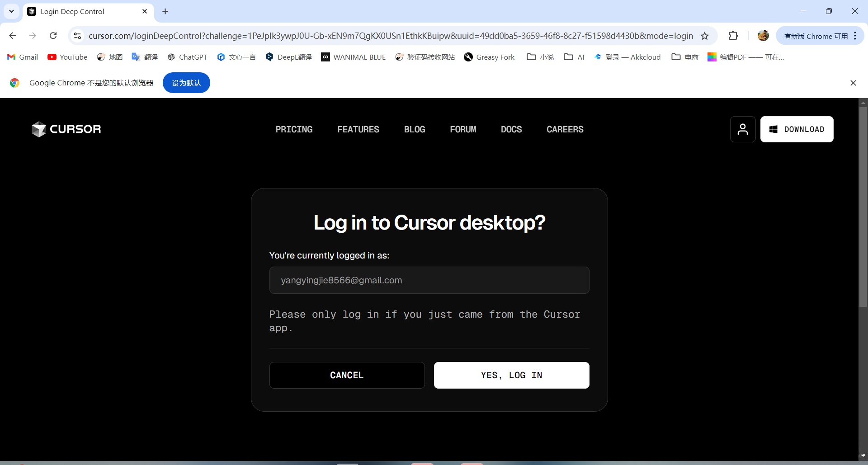Screen dimensions: 868x465
Task: Click the 'Log in to Cursor desktop?' heading
Action: 429,223
